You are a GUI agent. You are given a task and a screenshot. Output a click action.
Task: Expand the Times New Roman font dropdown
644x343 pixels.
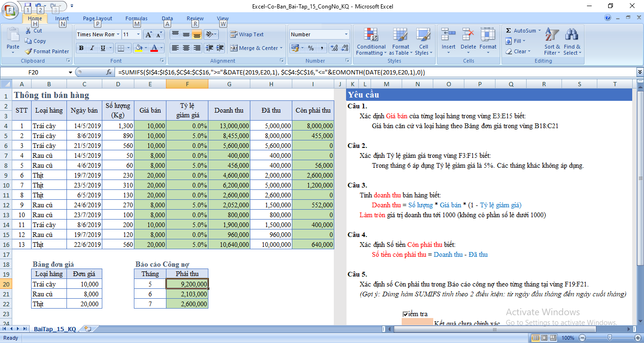(118, 34)
